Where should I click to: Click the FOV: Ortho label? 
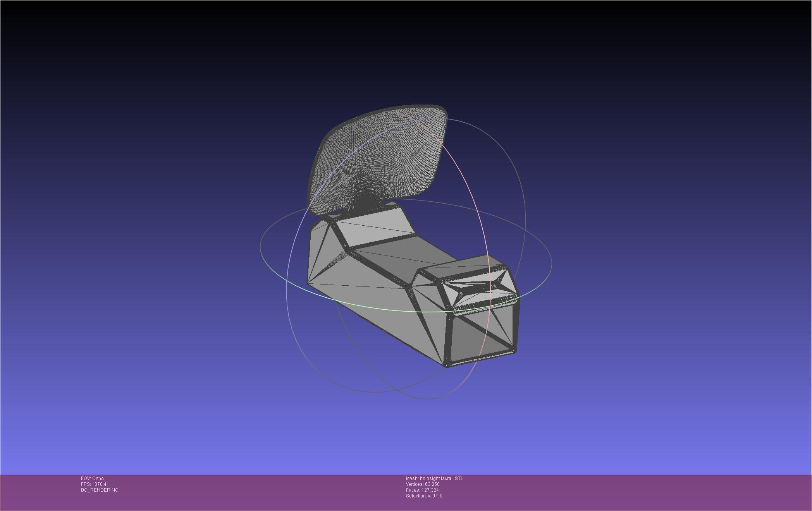[92, 478]
